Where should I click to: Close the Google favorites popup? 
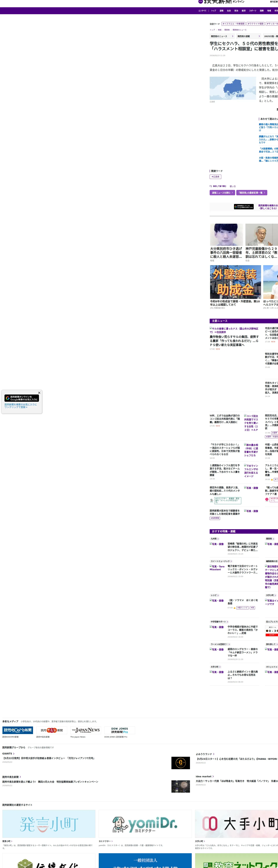(x=39, y=393)
